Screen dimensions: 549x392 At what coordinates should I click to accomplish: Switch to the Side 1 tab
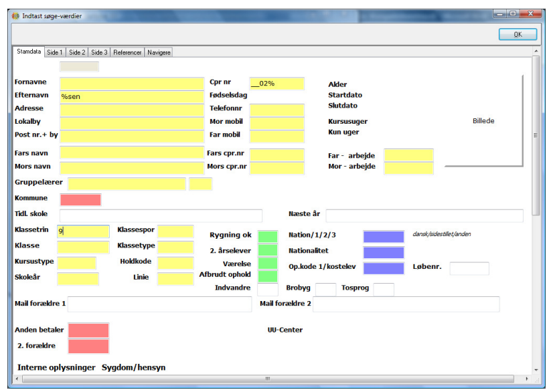pos(55,52)
